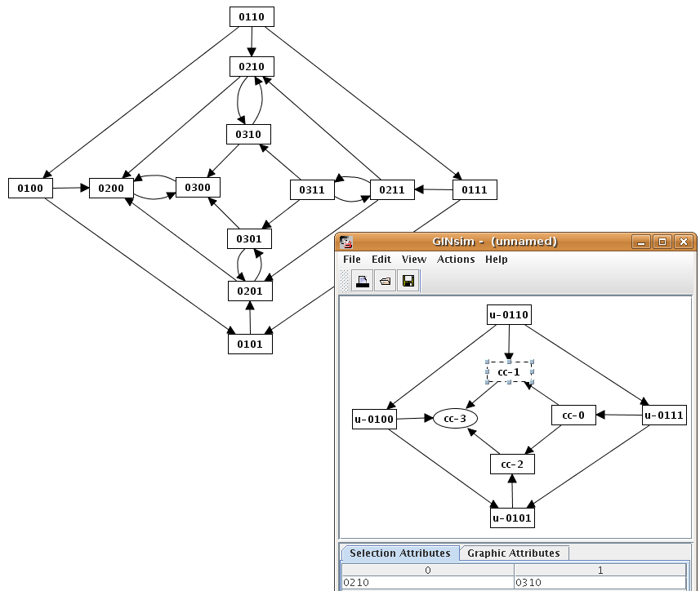Screen dimensions: 700x591
Task: Minimize the GINsim window
Action: click(641, 242)
